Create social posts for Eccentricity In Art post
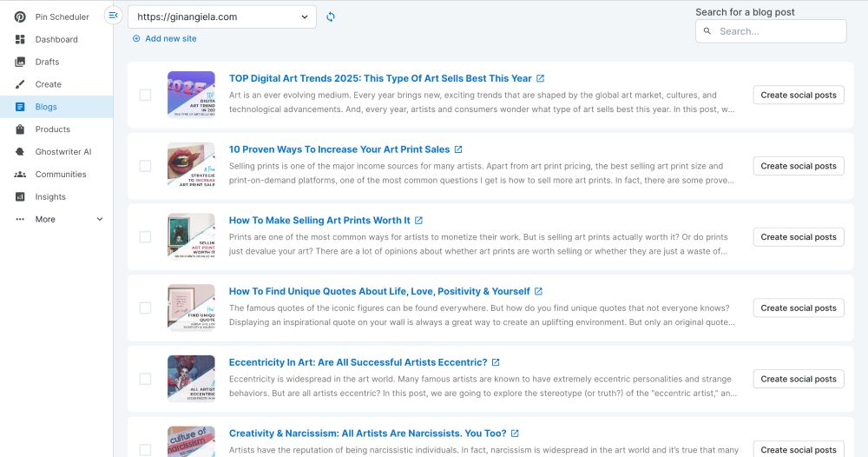 click(799, 378)
